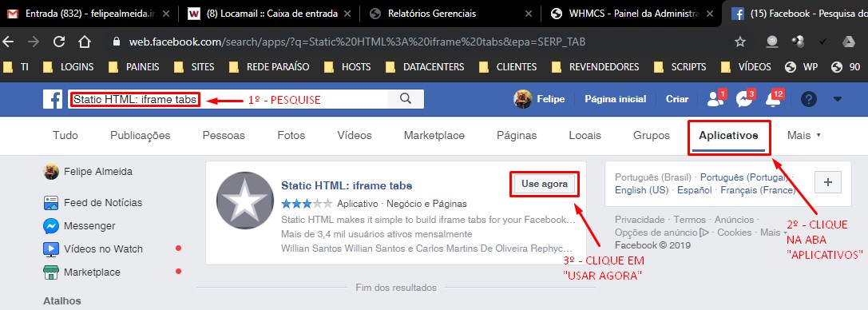Click the Criar link
Screen dimensions: 868x310
(x=677, y=99)
